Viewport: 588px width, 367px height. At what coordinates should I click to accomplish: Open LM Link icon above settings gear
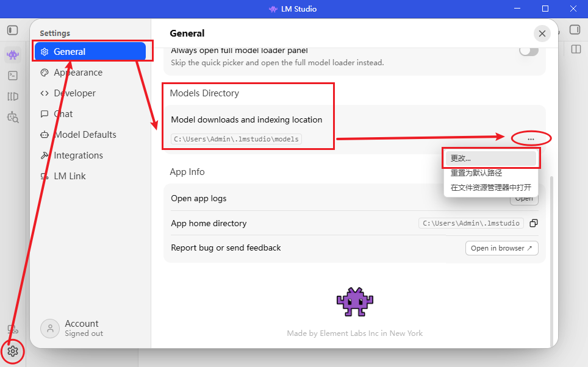coord(13,330)
